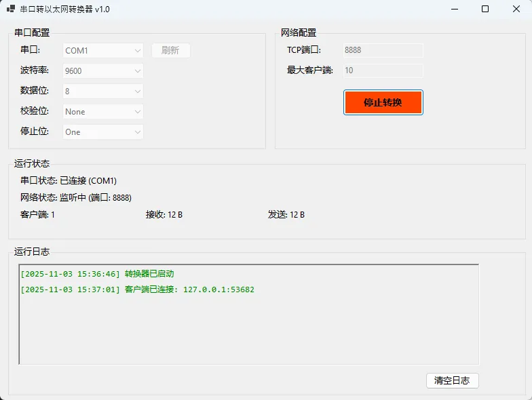Click the 发送: 12 B counter
This screenshot has height=400, width=532.
point(286,215)
